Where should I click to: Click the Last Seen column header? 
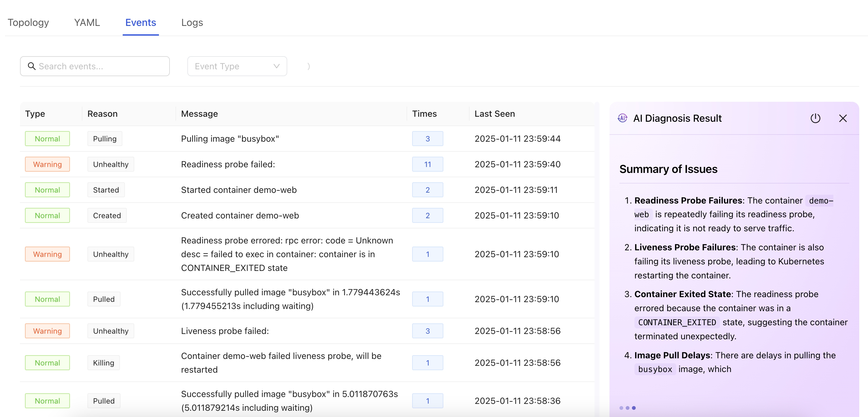click(494, 114)
